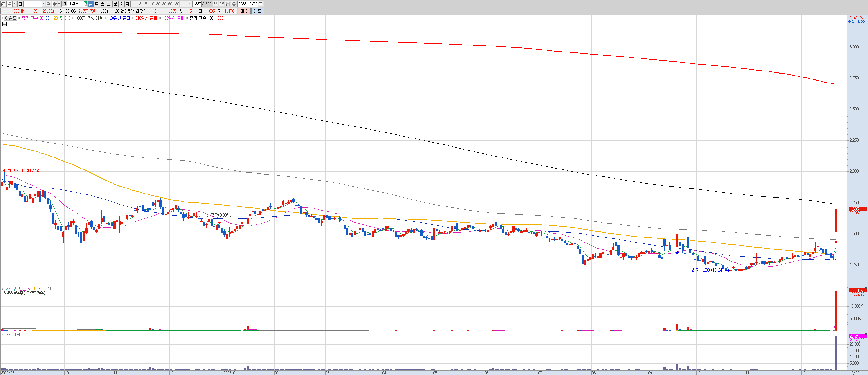Click the 매도 sell button

pyautogui.click(x=257, y=11)
